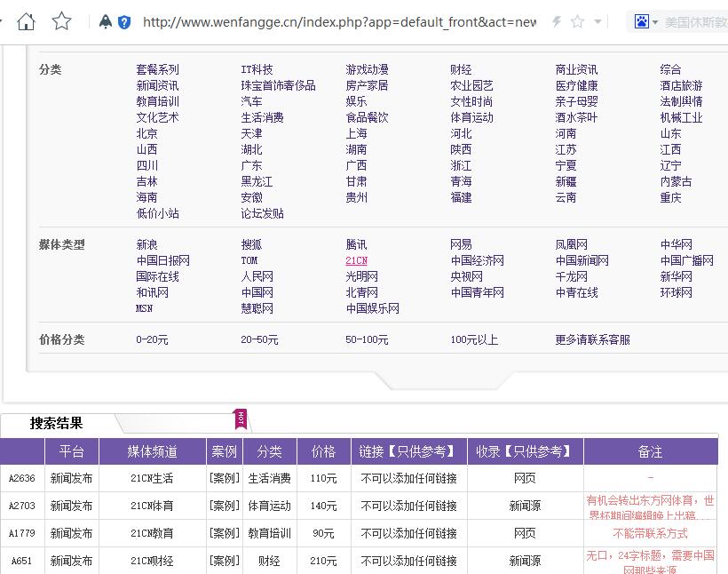
Task: Select the 套餐系列 category
Action: click(157, 69)
